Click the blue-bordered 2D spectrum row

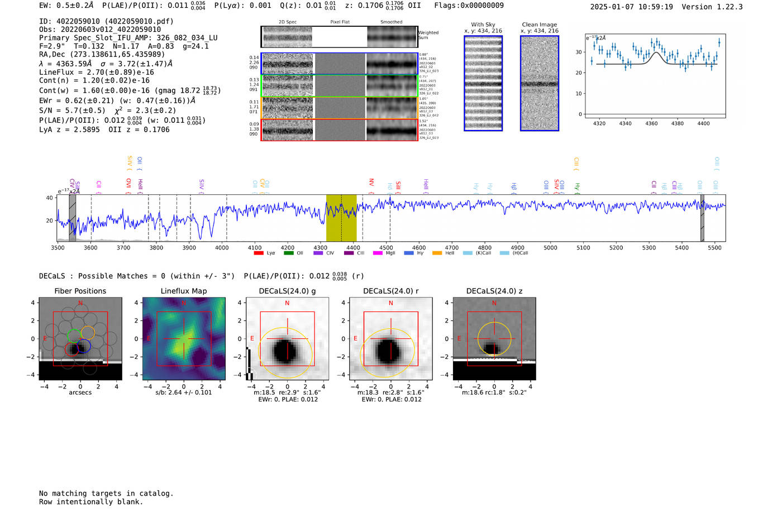[x=340, y=64]
